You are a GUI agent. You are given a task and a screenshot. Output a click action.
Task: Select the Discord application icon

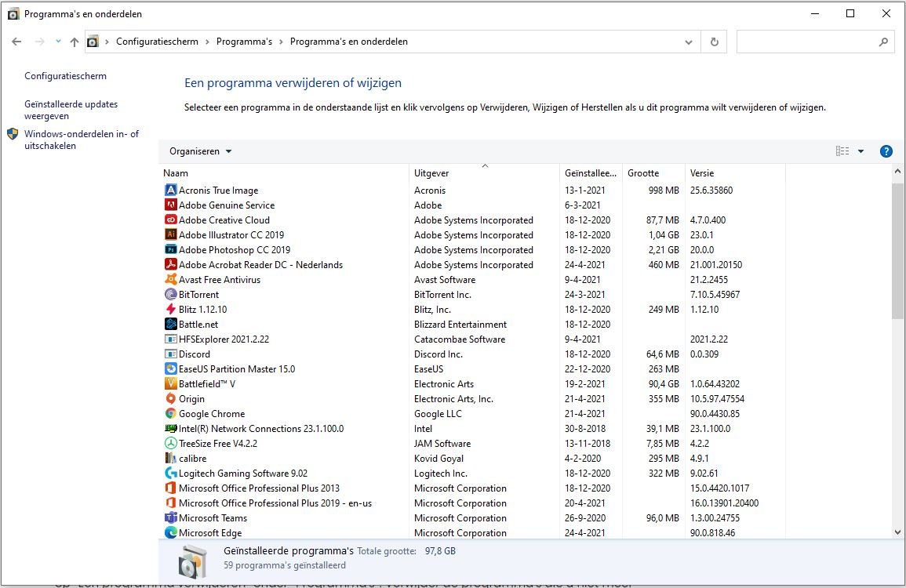pos(171,354)
